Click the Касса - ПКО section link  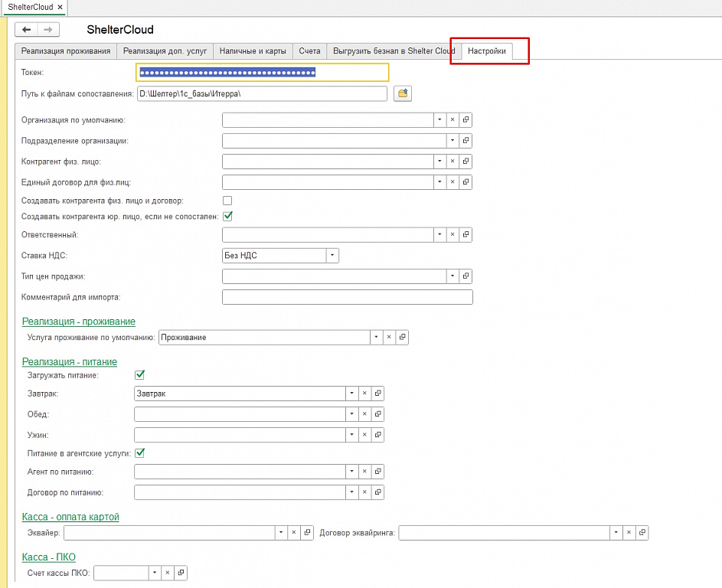49,557
